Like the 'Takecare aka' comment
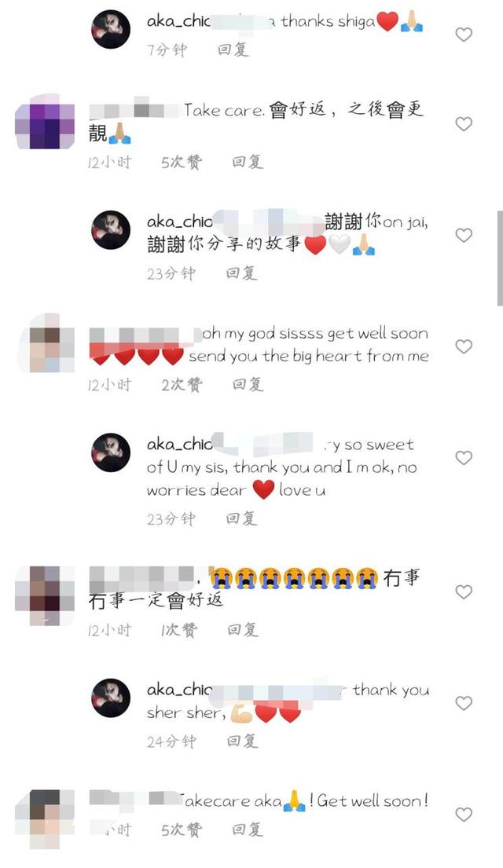 [x=464, y=815]
